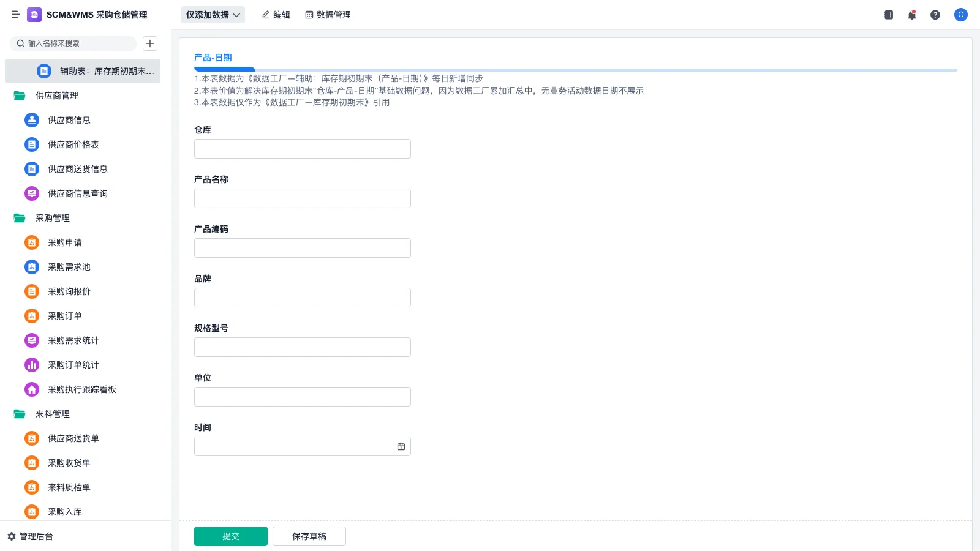Click the 采购申请 orange icon
This screenshot has width=980, height=551.
pos(32,242)
